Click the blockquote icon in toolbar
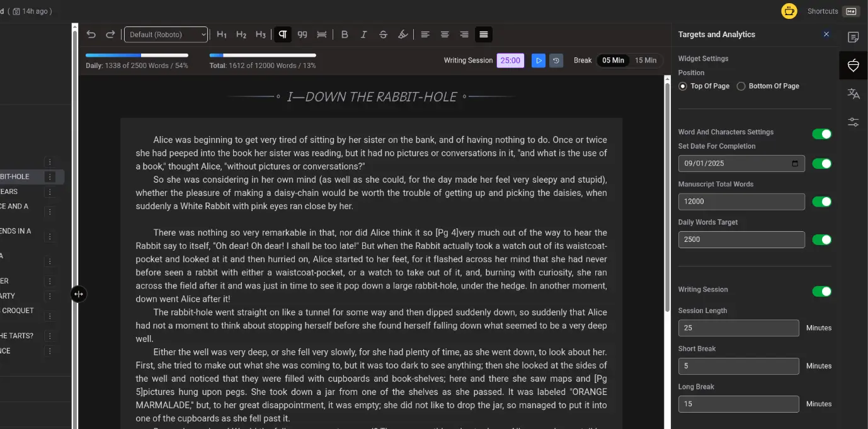Screen dimensions: 868x429 [x=302, y=35]
